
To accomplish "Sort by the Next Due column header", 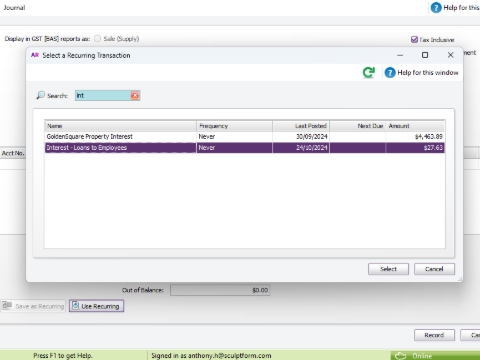I will pyautogui.click(x=358, y=126).
